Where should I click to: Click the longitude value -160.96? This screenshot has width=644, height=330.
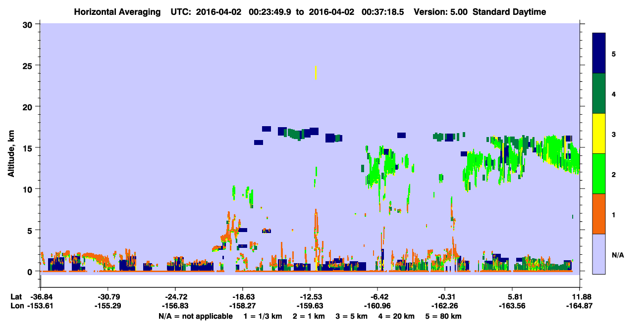pos(378,306)
